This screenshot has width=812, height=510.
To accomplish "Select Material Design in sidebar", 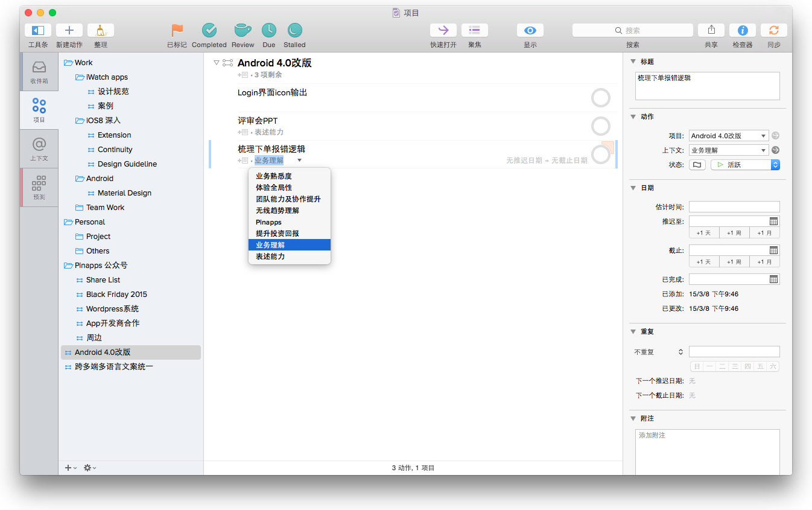I will point(124,193).
